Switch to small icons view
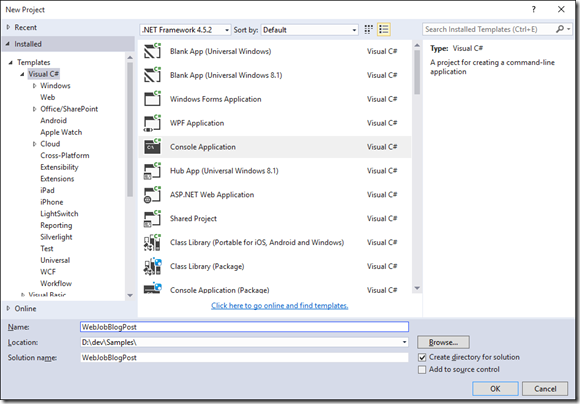This screenshot has width=580, height=404. click(x=369, y=30)
